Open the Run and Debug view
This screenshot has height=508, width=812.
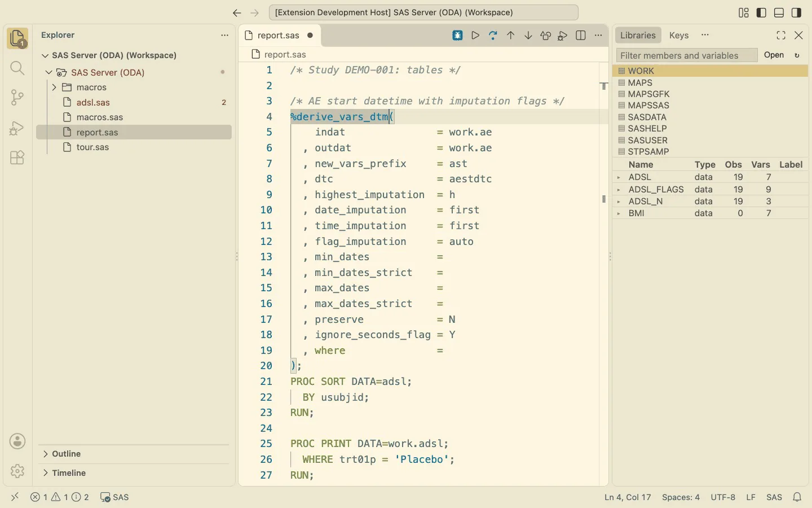point(17,128)
